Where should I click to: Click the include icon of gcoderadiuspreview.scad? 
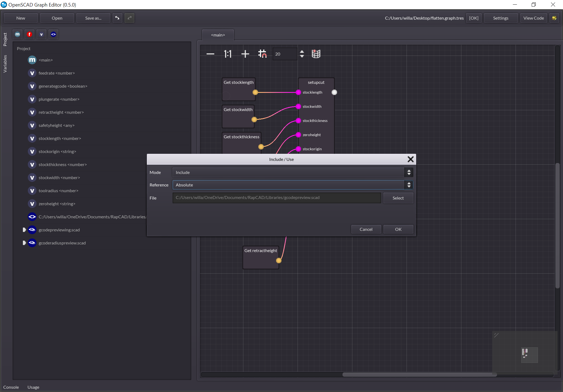point(32,243)
